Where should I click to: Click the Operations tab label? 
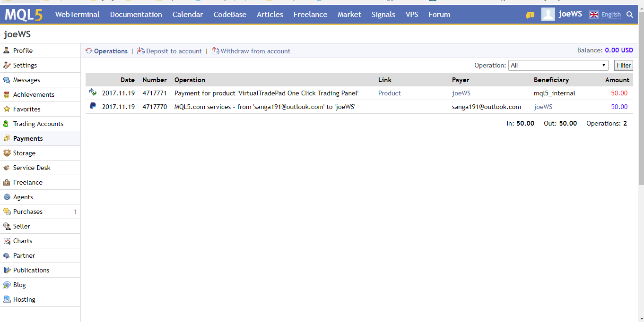(x=111, y=51)
